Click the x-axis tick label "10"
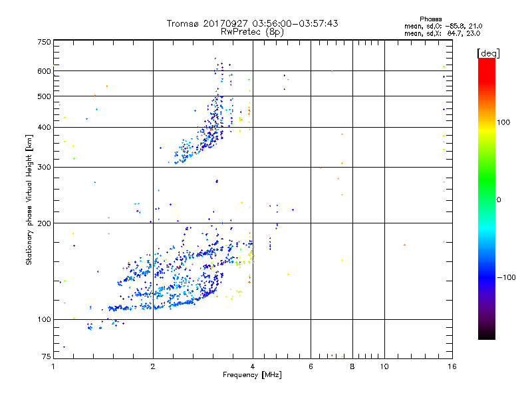This screenshot has height=399, width=532. [384, 367]
